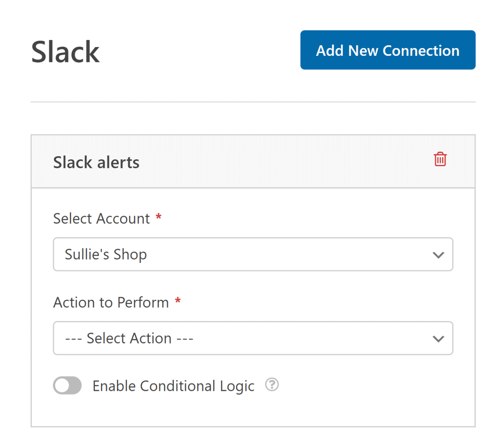This screenshot has height=443, width=504.
Task: Open the Action to Perform dropdown
Action: pyautogui.click(x=253, y=339)
